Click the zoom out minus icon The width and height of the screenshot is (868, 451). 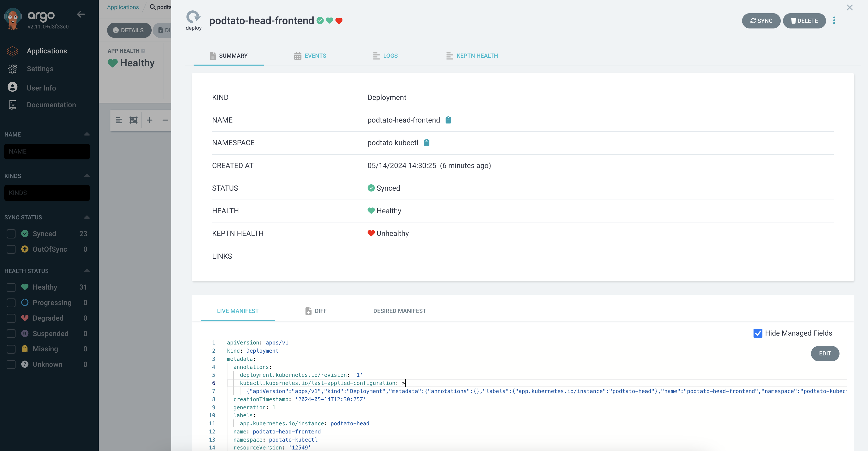tap(165, 120)
